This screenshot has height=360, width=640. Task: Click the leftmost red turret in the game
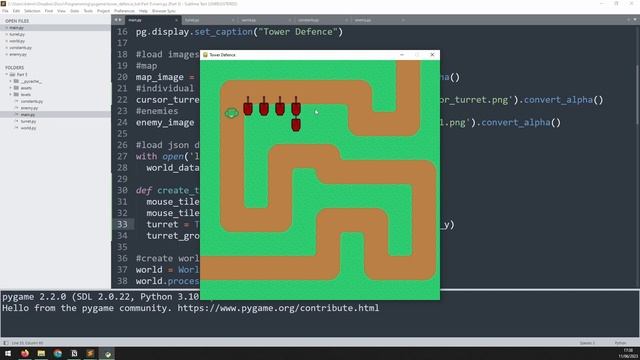coord(248,106)
